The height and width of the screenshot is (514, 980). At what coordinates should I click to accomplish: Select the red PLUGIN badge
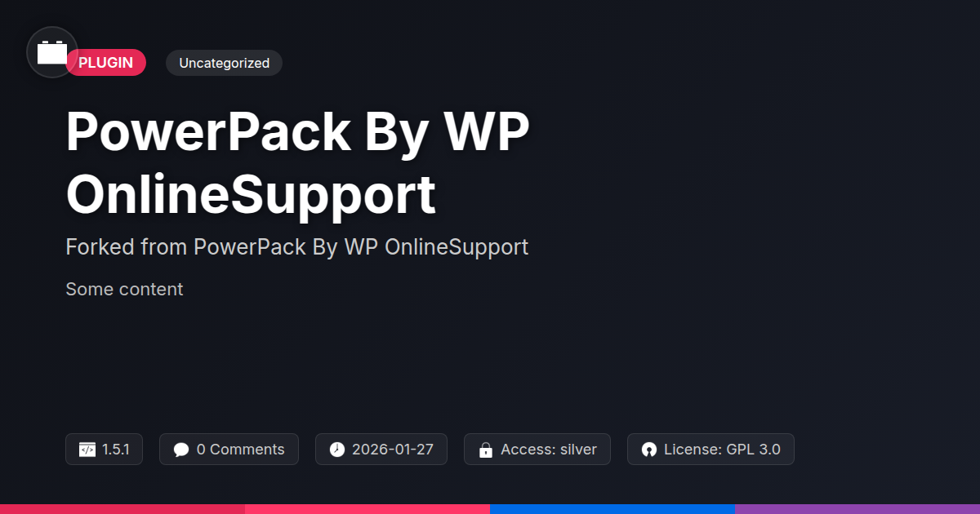(106, 63)
